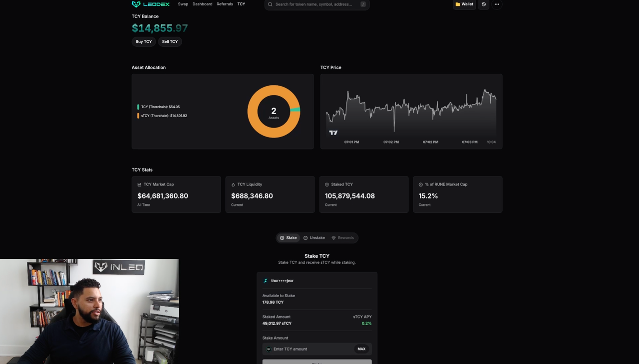Click the LeoDex logo

point(151,4)
